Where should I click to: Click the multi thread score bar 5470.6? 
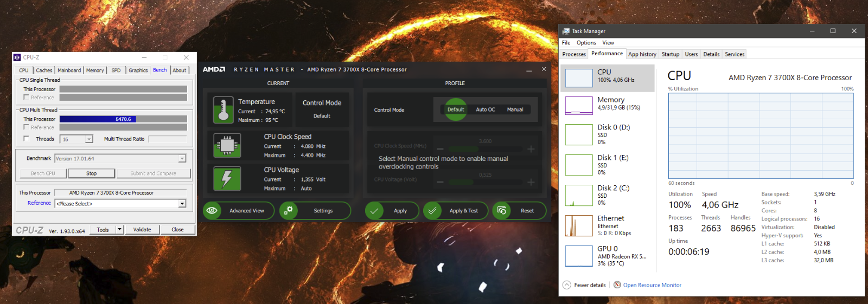(123, 119)
